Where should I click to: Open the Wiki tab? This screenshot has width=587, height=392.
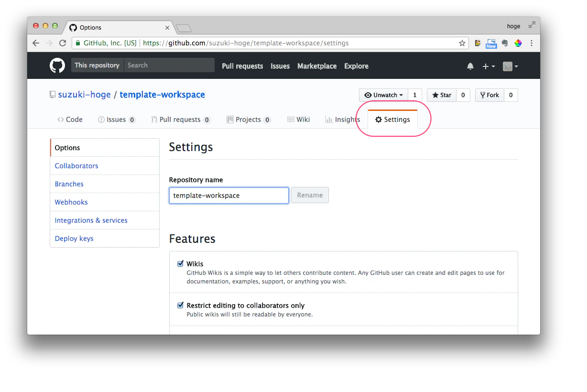click(298, 120)
